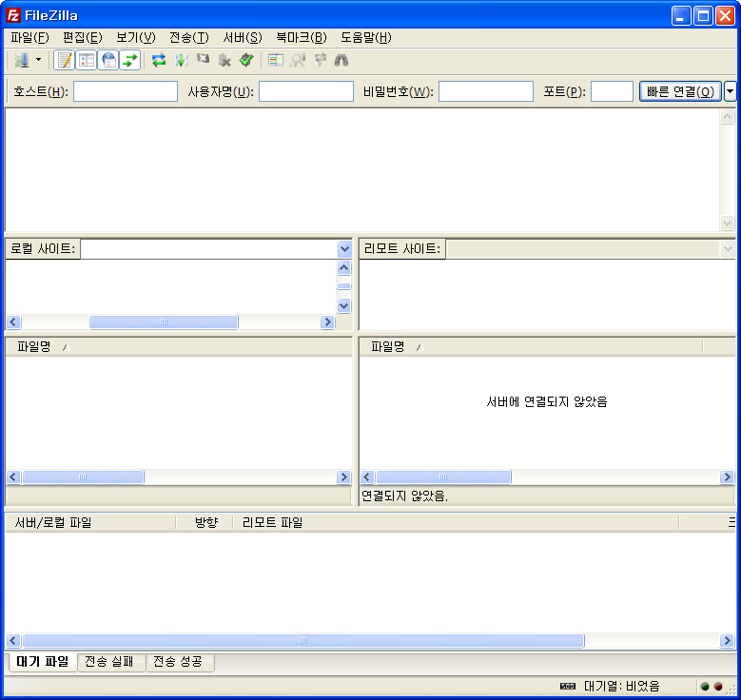Click the cancel current operation icon

tap(203, 60)
